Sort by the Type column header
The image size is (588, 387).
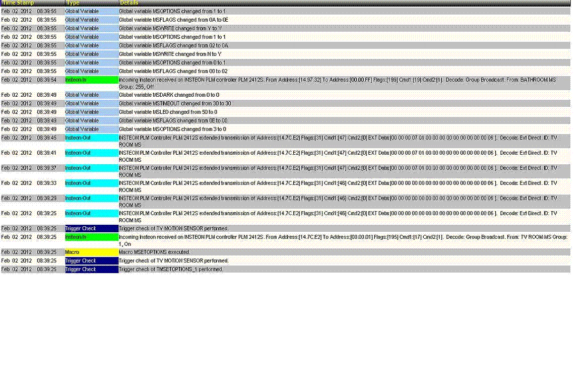73,3
